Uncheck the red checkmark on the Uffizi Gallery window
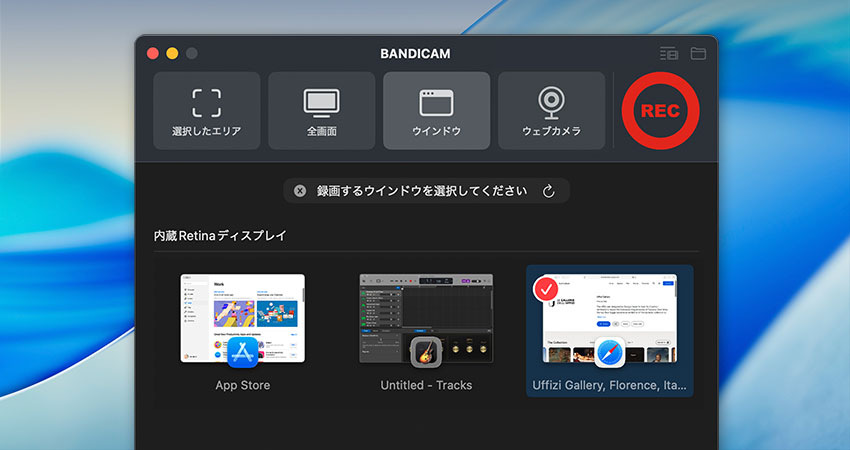Image resolution: width=850 pixels, height=450 pixels. [546, 289]
